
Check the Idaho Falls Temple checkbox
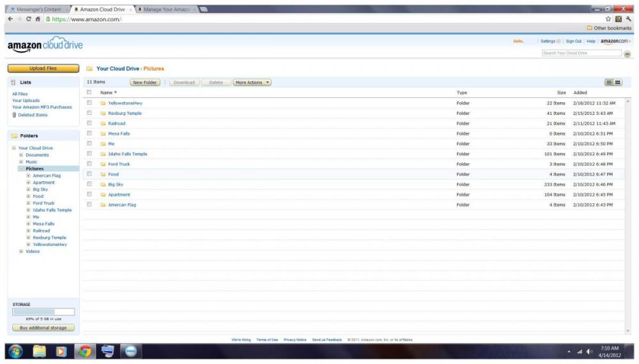pos(89,154)
